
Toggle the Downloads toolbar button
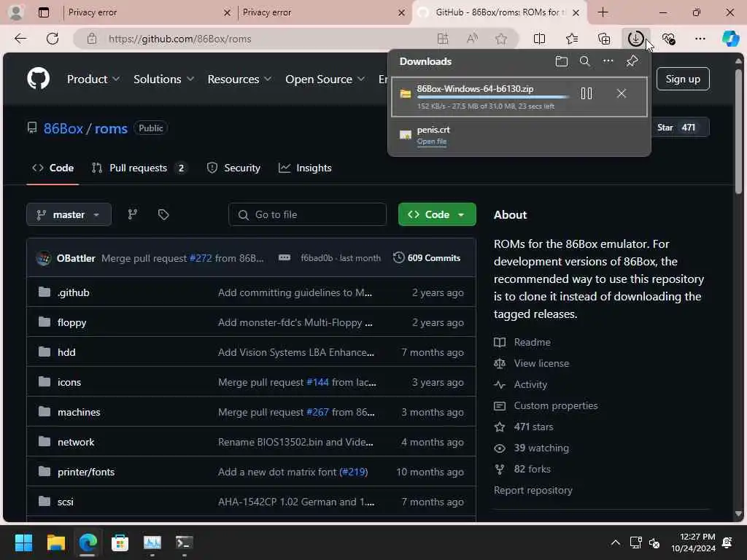[x=636, y=39]
